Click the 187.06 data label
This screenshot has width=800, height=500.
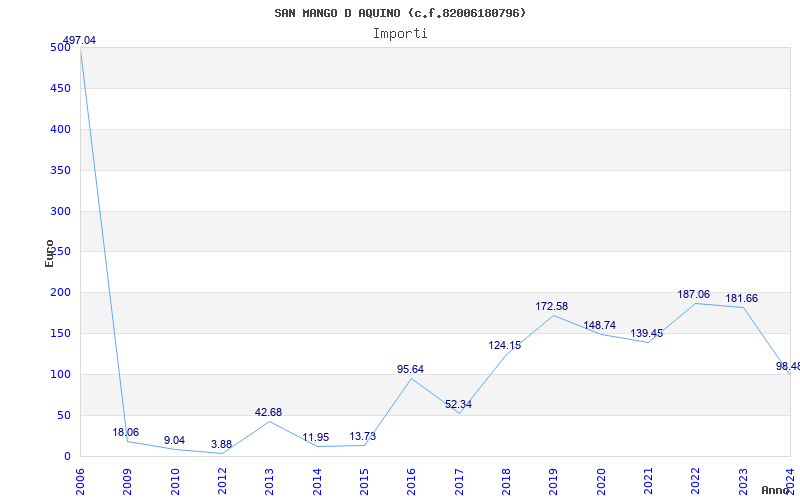tap(693, 294)
